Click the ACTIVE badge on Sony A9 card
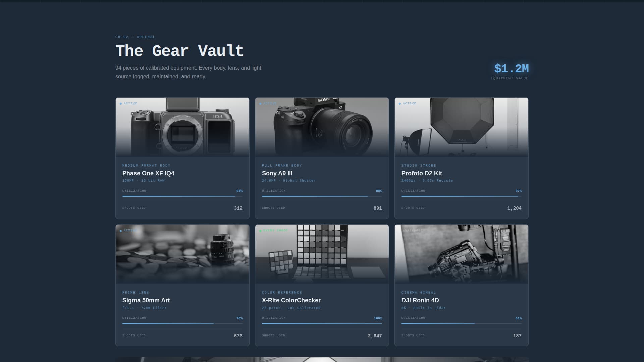Image resolution: width=644 pixels, height=362 pixels. pyautogui.click(x=268, y=103)
